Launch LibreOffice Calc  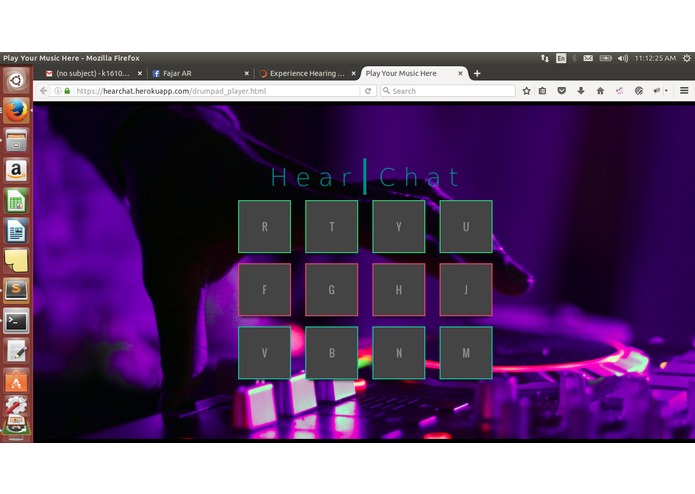coord(16,201)
